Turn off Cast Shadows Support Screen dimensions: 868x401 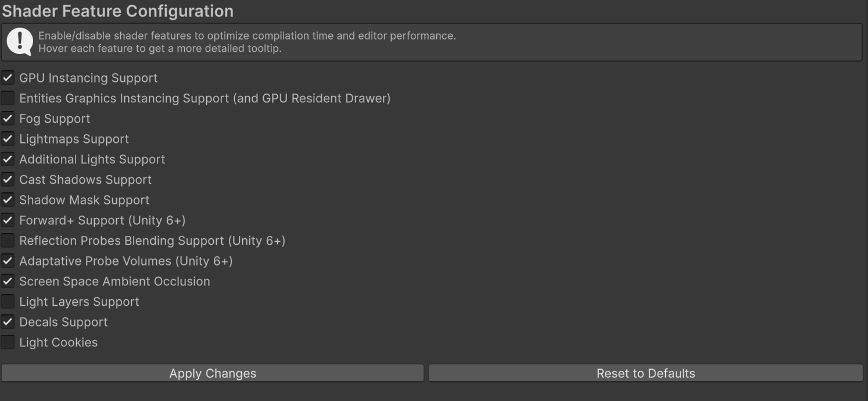click(8, 180)
